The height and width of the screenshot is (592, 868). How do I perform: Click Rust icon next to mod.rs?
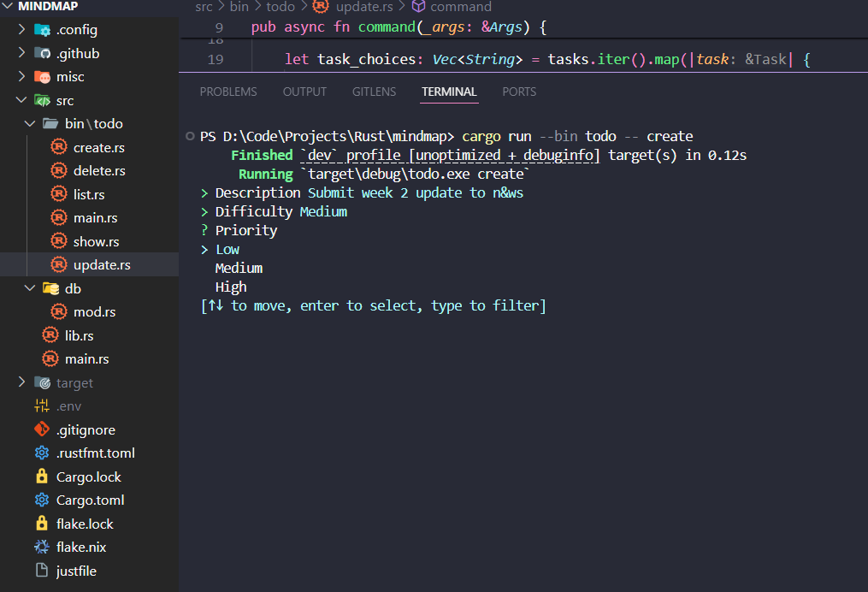[x=59, y=311]
